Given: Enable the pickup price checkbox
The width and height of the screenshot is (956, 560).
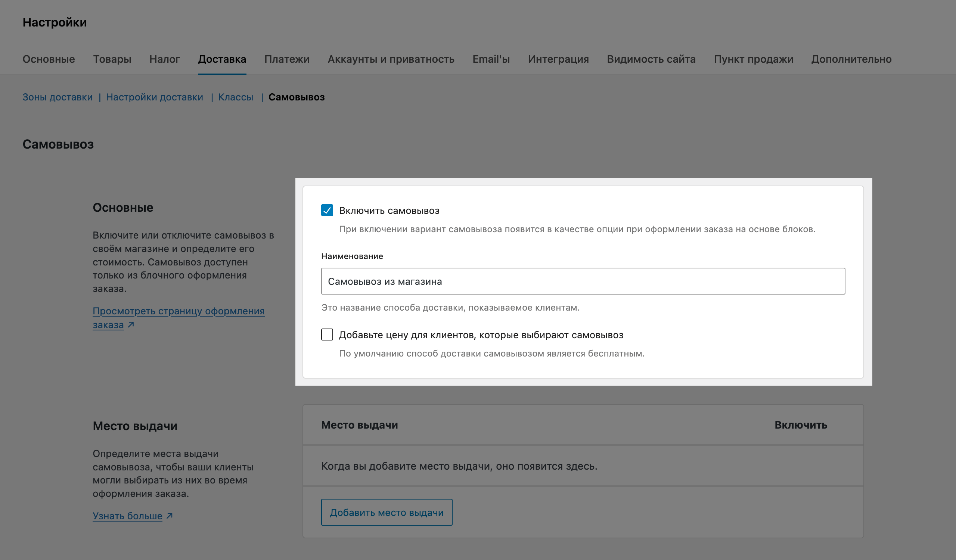Looking at the screenshot, I should point(327,335).
